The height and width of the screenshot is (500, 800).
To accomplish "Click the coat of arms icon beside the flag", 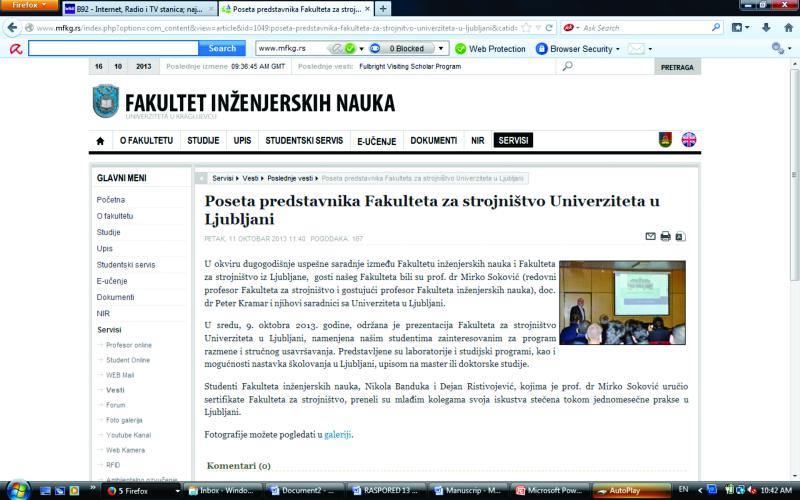I will click(665, 140).
